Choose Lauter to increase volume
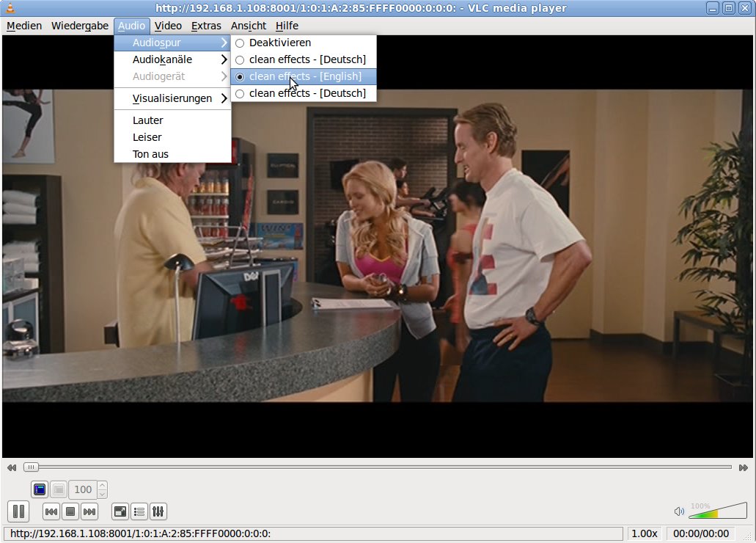 (x=172, y=120)
